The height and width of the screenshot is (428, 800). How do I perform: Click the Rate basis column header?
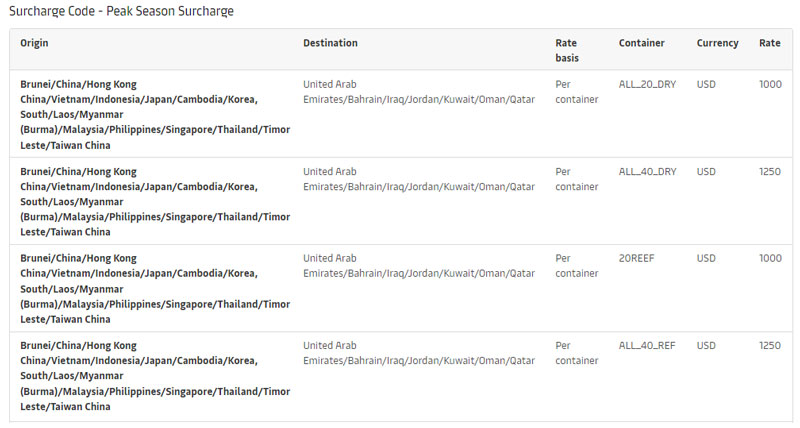click(x=567, y=51)
